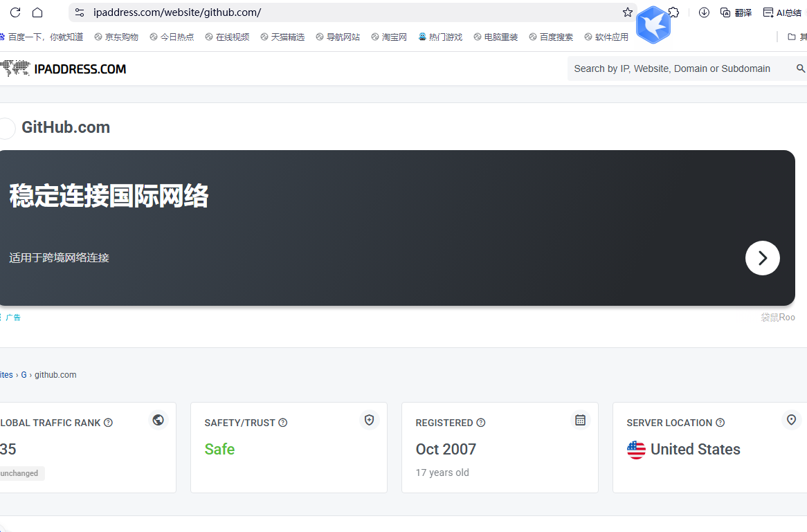
Task: Open the other bookmarks folder icon
Action: (x=792, y=37)
